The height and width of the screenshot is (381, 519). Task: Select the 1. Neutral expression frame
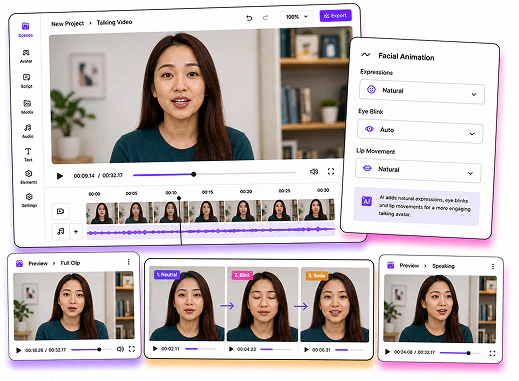point(187,304)
